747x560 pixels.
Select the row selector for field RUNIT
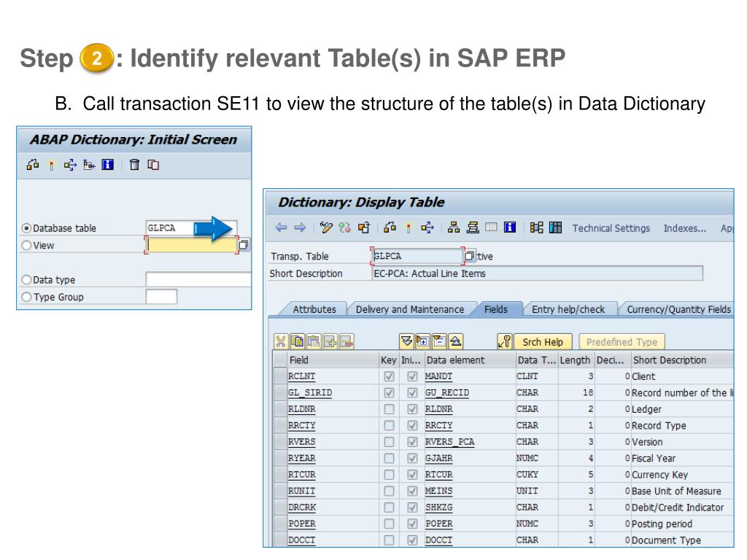point(281,491)
